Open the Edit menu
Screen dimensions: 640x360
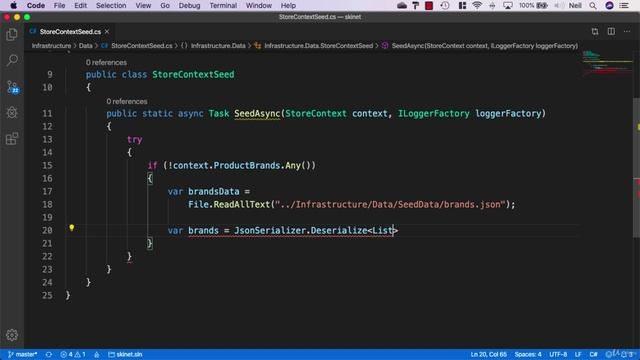click(x=80, y=5)
